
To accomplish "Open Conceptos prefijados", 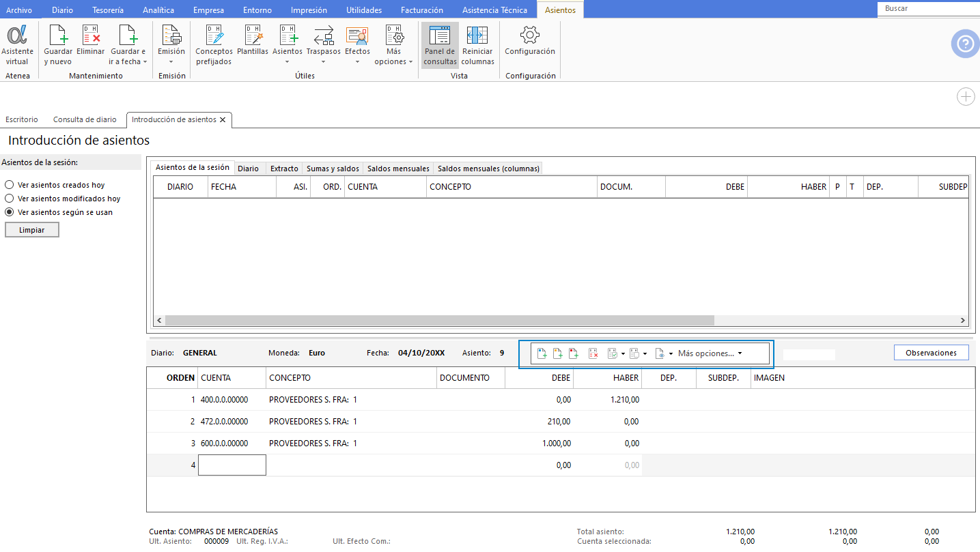I will (x=214, y=46).
